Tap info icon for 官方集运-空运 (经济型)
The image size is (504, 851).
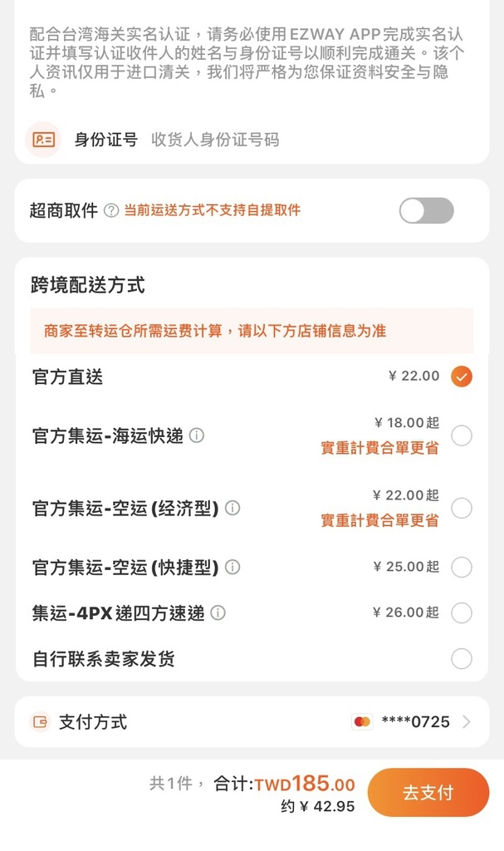coord(232,508)
